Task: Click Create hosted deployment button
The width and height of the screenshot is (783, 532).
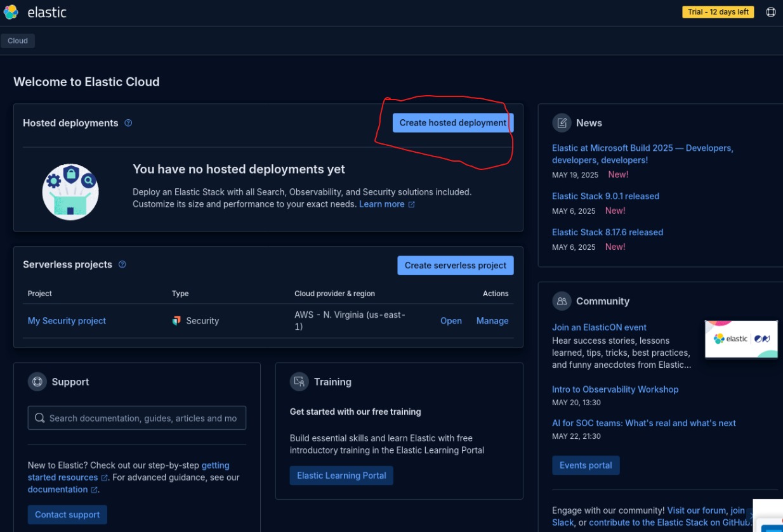Action: point(453,123)
